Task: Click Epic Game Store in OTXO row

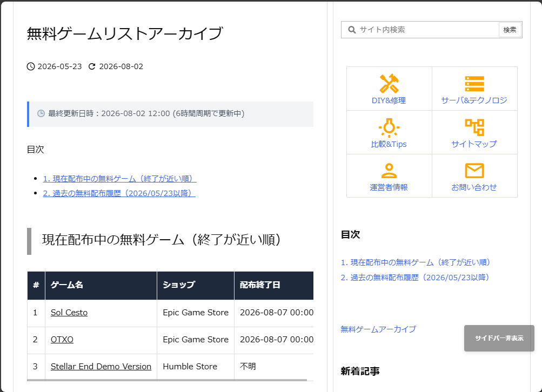Action: [x=196, y=340]
